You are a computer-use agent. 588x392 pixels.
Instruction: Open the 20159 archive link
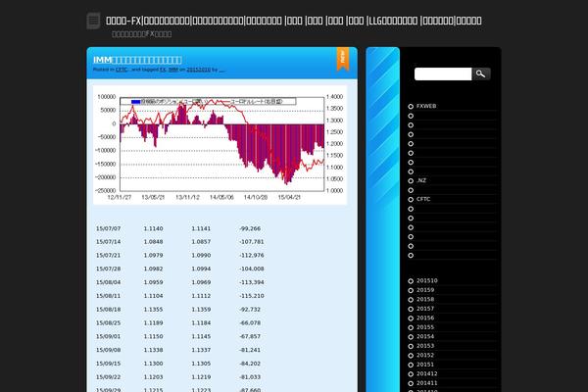coord(425,290)
